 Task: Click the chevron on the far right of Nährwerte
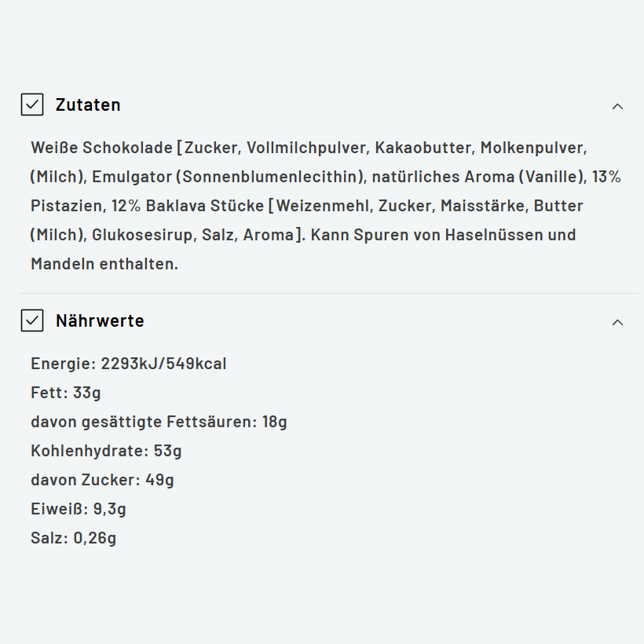click(x=618, y=321)
